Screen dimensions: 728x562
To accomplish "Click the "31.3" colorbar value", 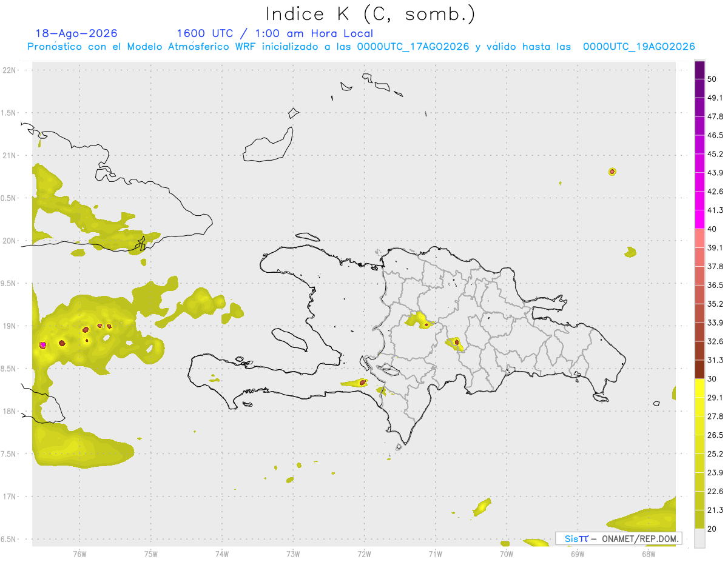I will (715, 360).
